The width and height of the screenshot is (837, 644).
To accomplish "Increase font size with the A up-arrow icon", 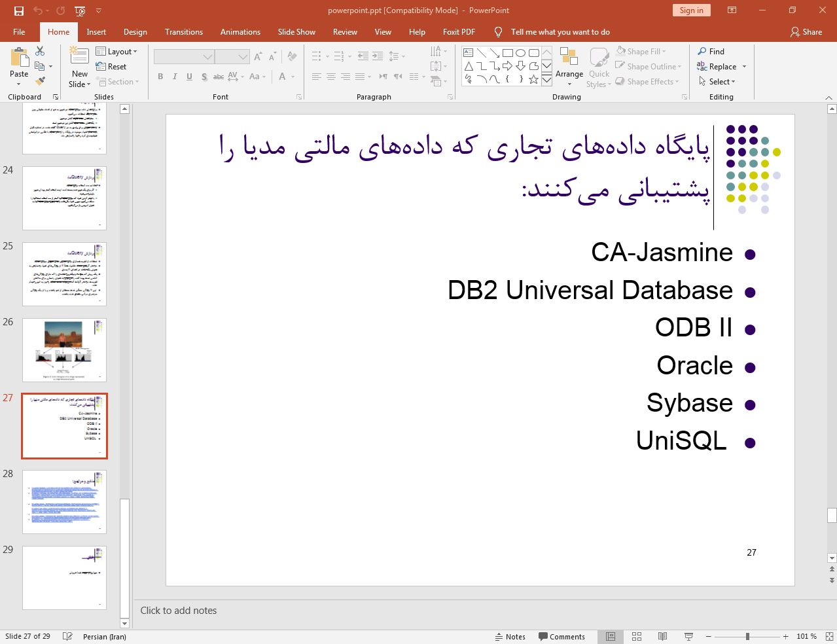I will tap(258, 57).
